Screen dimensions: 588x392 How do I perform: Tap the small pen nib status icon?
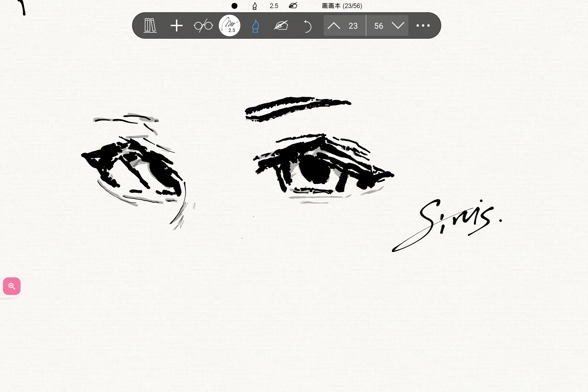[255, 6]
